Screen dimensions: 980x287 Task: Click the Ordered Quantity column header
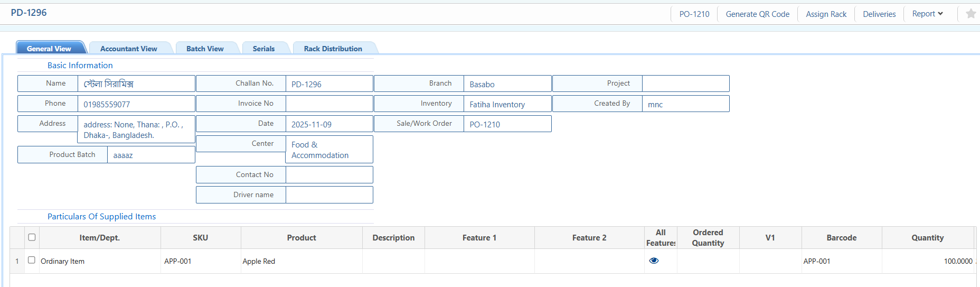tap(708, 238)
